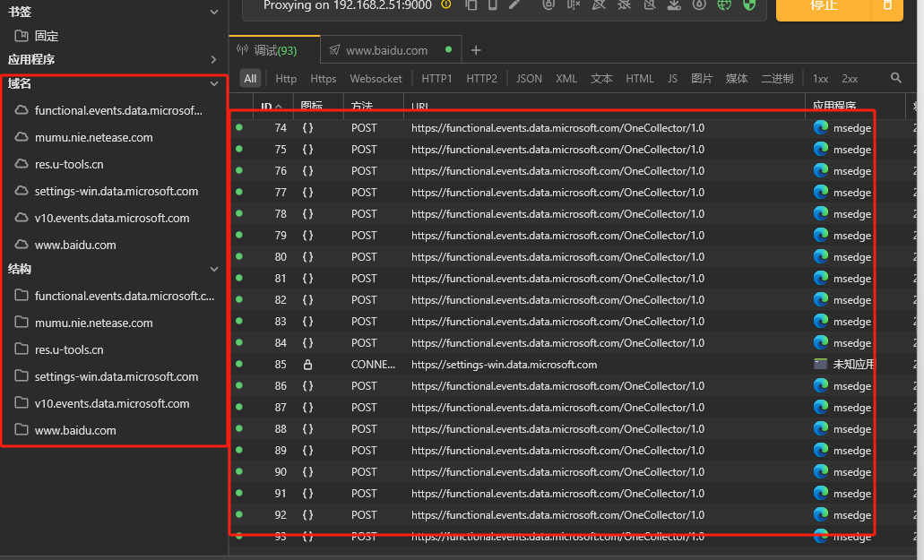The height and width of the screenshot is (560, 924).
Task: Expand the 应用程序 section arrow
Action: tap(213, 59)
